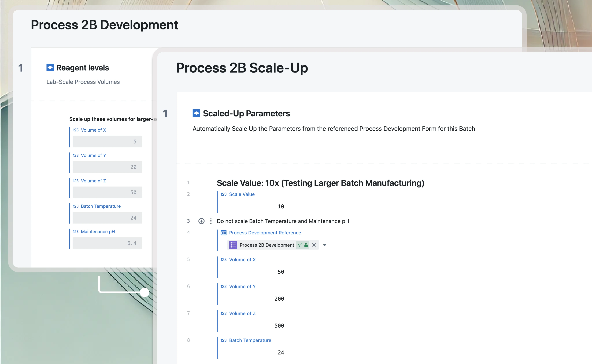Click the Volume of Z label in Scale-Up form

point(242,313)
